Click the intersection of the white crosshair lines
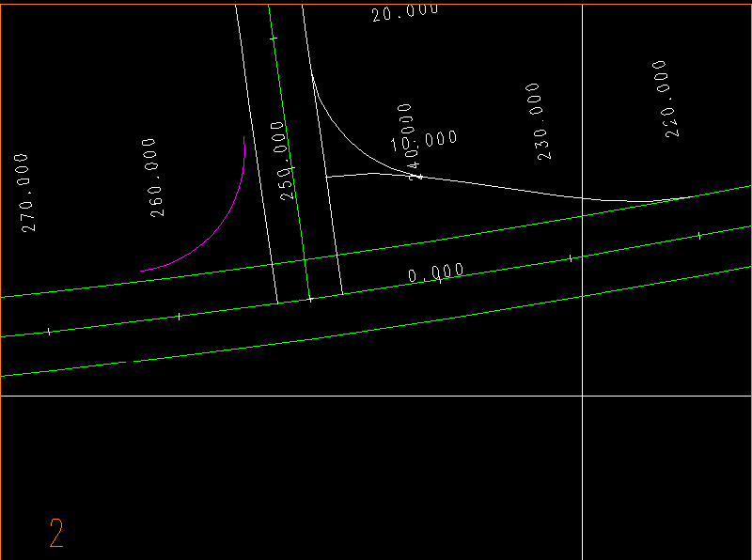The width and height of the screenshot is (752, 560). pyautogui.click(x=583, y=396)
